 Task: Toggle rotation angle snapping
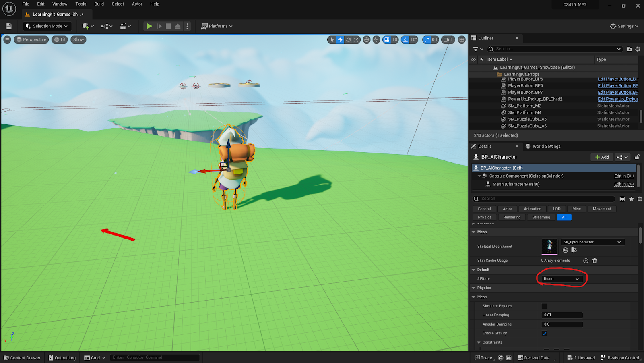[x=405, y=39]
